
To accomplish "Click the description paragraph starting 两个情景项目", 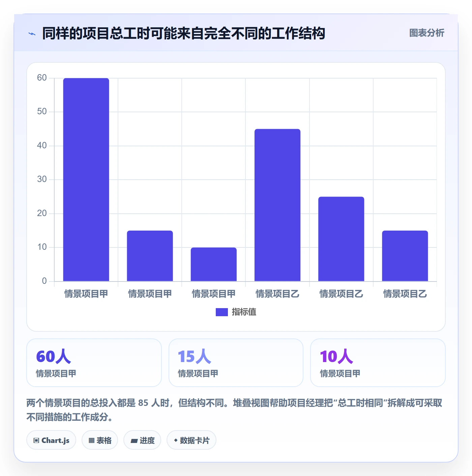I will 234,410.
